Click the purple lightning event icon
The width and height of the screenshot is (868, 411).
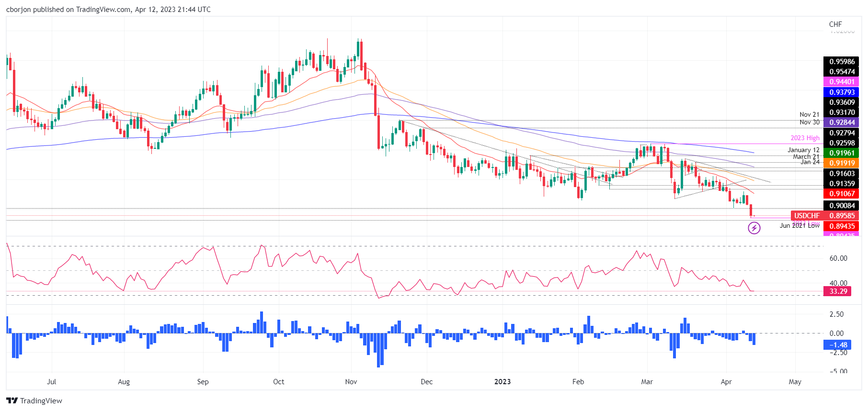pos(754,228)
